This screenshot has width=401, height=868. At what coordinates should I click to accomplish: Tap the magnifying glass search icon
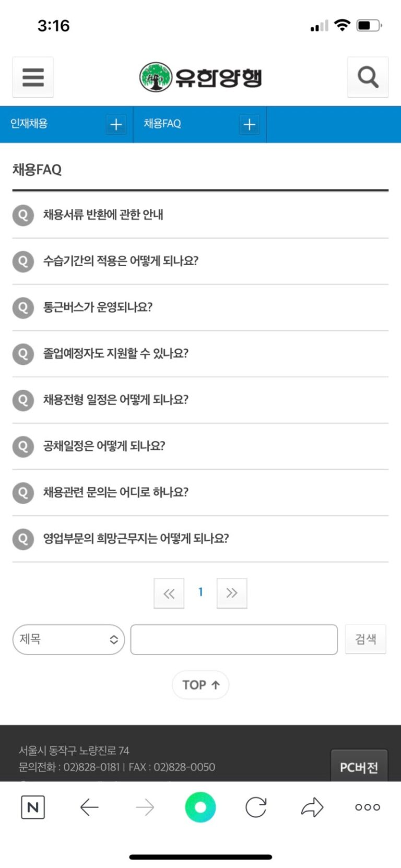[x=368, y=77]
